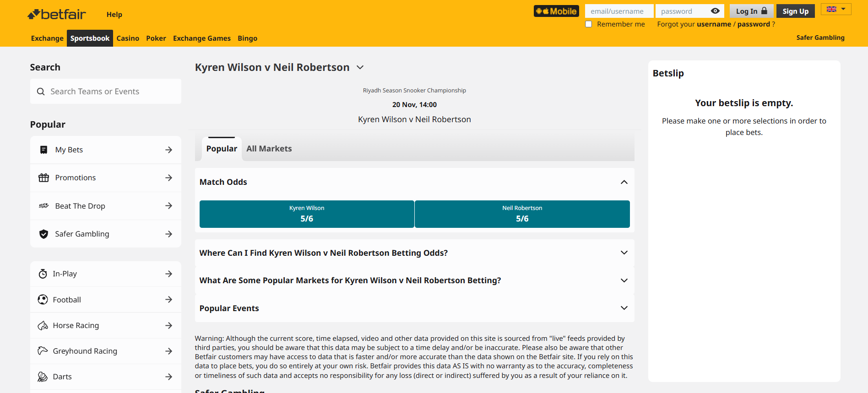Viewport: 868px width, 393px height.
Task: Open the event title dropdown chevron
Action: coord(360,68)
